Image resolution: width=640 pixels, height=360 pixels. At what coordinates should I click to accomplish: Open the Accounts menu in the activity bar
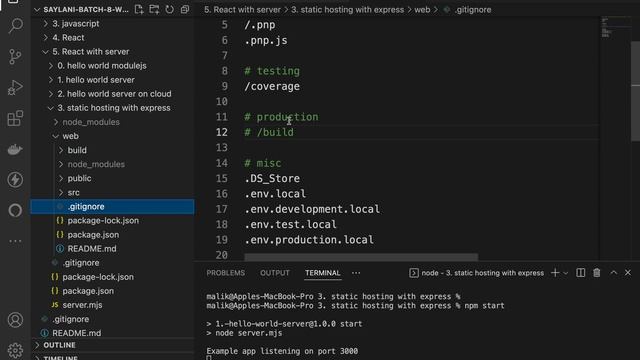16,320
